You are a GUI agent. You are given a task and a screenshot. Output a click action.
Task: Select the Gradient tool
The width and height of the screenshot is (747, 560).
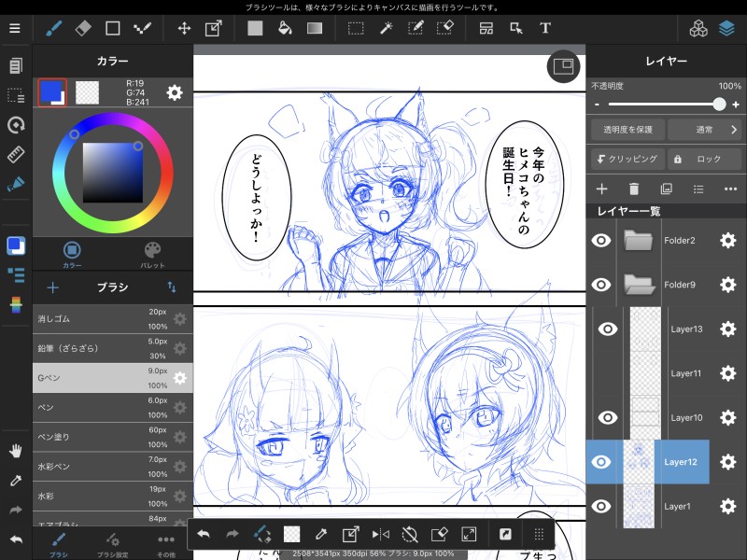pyautogui.click(x=315, y=29)
